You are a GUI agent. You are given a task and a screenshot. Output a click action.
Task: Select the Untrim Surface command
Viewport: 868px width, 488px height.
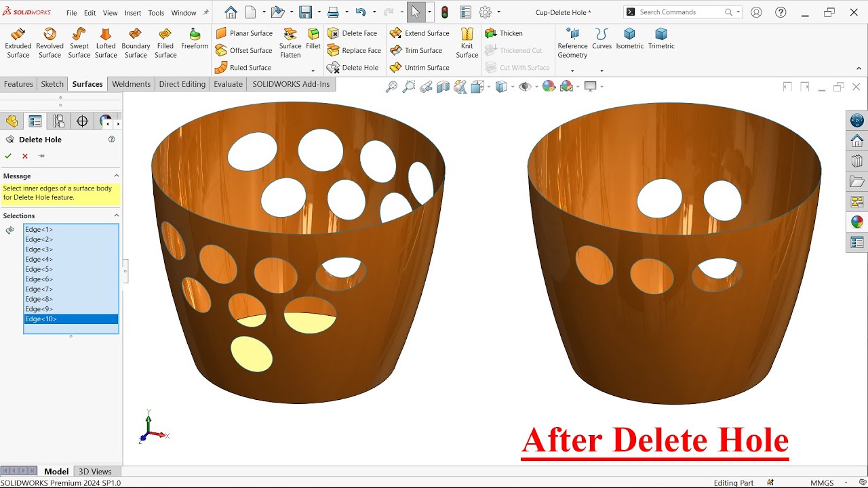tap(420, 68)
